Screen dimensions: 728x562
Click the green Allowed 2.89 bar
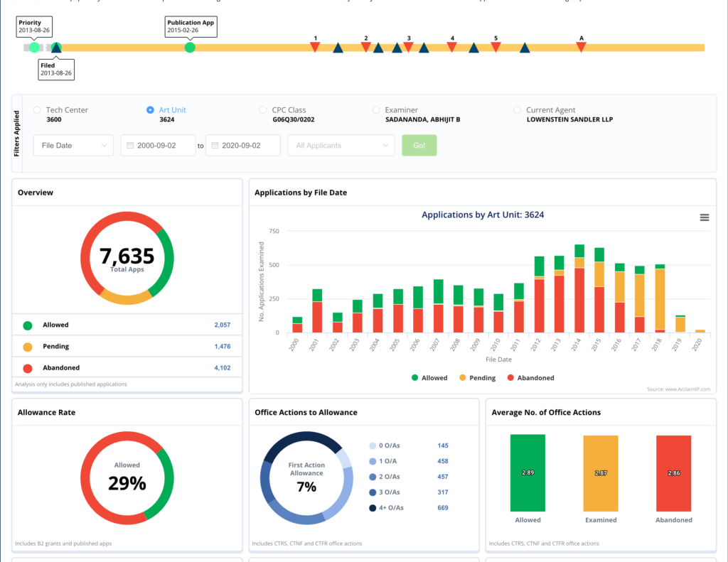(x=528, y=473)
